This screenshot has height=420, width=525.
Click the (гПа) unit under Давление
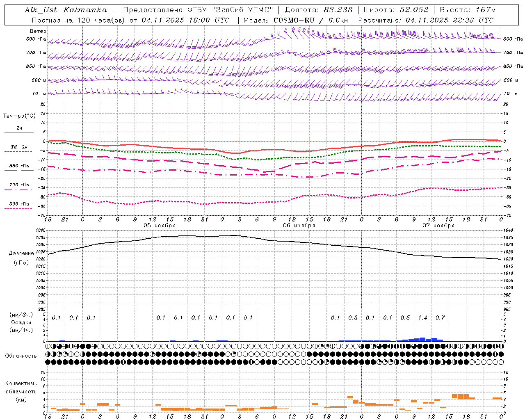tap(21, 263)
